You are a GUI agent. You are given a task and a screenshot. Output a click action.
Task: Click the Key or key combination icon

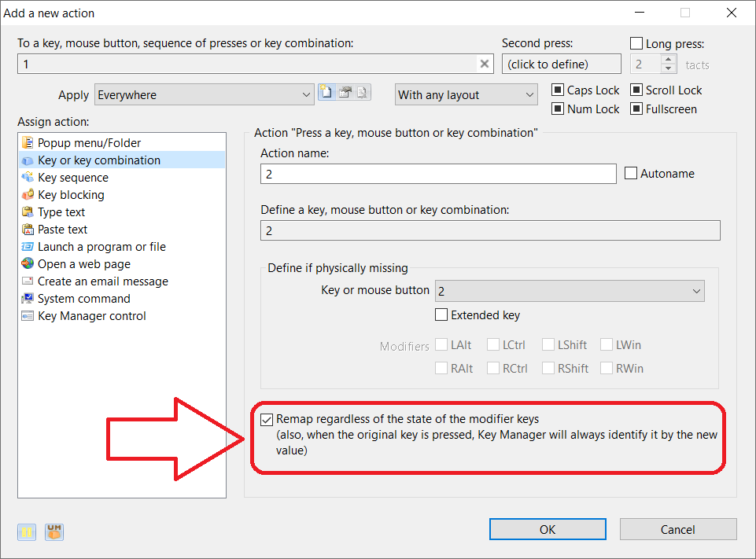point(28,160)
